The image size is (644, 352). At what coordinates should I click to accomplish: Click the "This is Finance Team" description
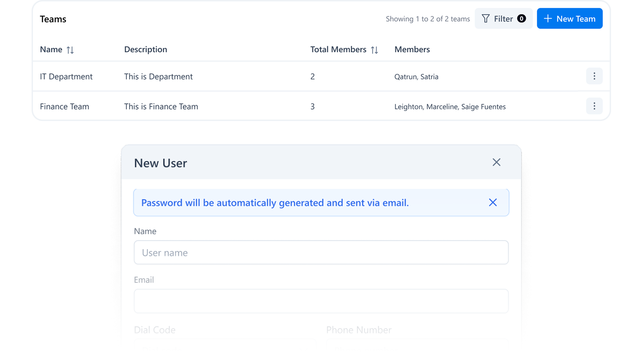161,107
